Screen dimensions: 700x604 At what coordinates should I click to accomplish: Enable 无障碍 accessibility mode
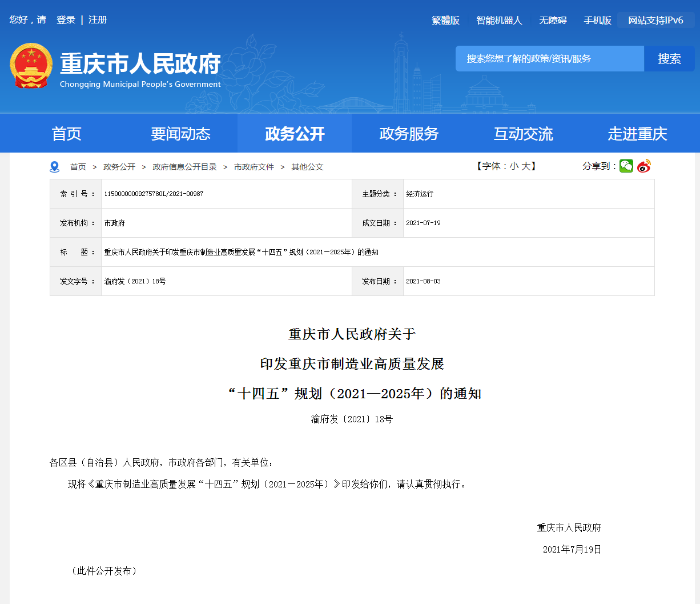(553, 21)
